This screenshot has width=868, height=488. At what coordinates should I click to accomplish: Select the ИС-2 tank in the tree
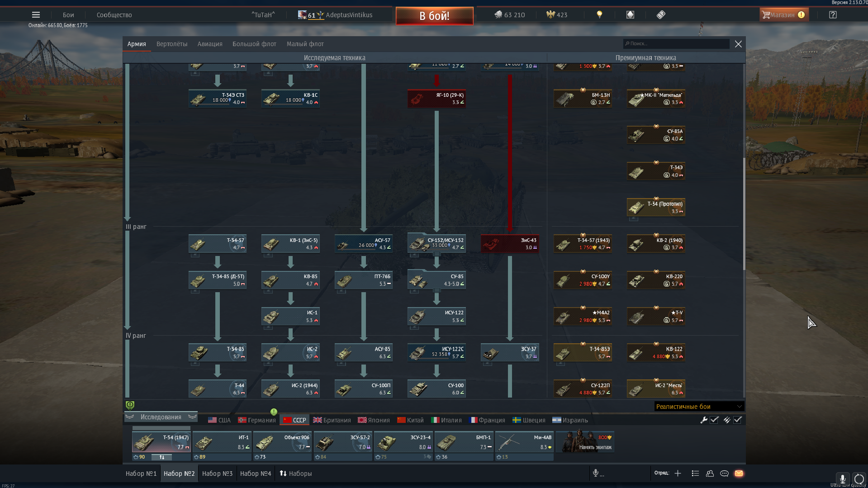(x=290, y=352)
